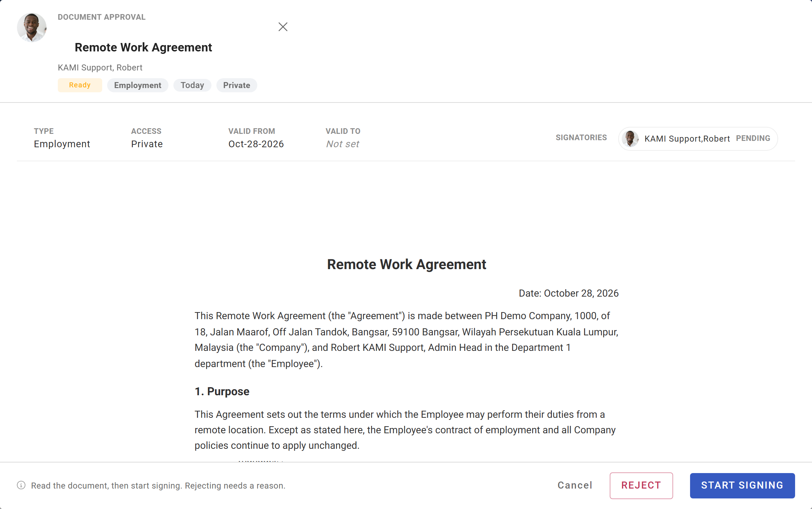
Task: Click the signatory avatar of KAMI Support
Action: [630, 138]
